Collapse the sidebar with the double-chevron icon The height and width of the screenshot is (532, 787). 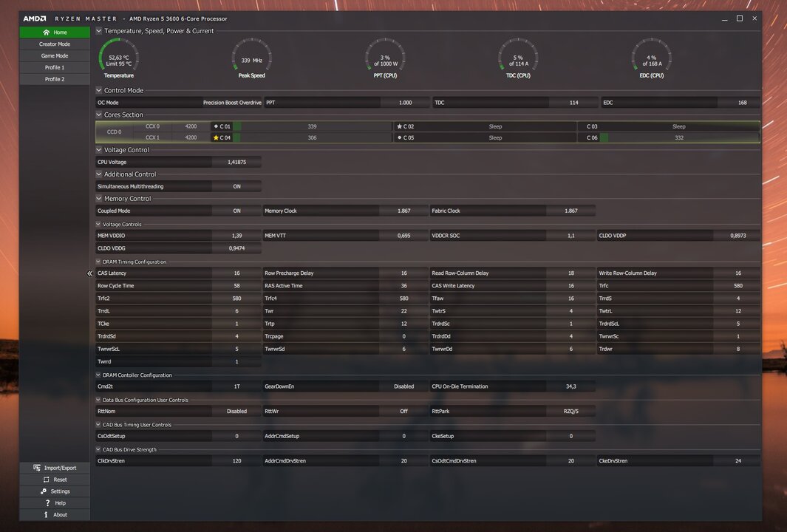tap(89, 273)
